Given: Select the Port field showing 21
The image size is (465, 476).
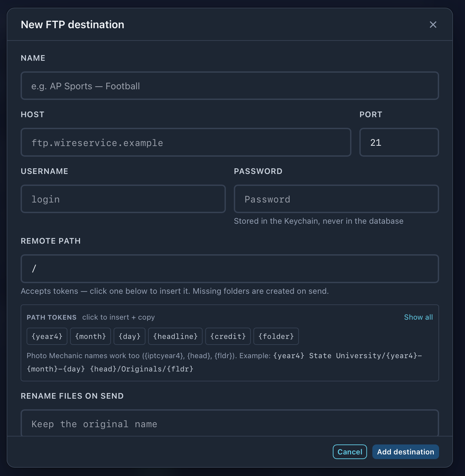Looking at the screenshot, I should point(399,142).
